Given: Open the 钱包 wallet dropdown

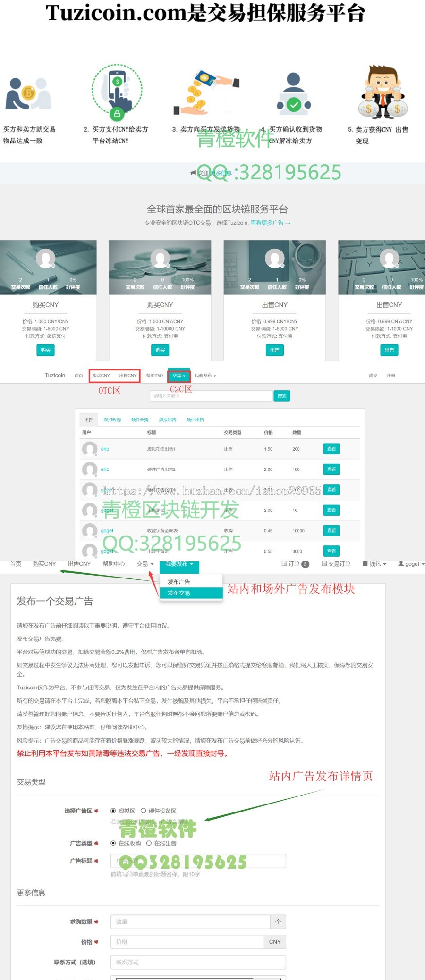Looking at the screenshot, I should point(374,564).
